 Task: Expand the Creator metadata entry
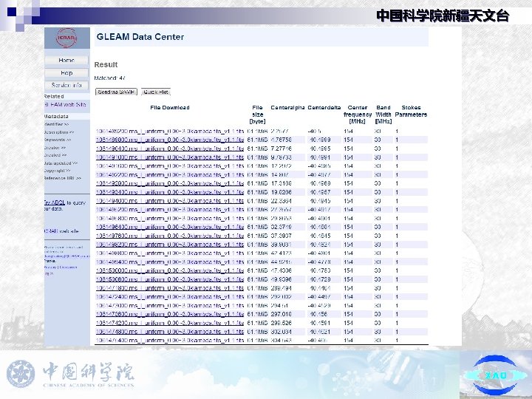[x=55, y=148]
